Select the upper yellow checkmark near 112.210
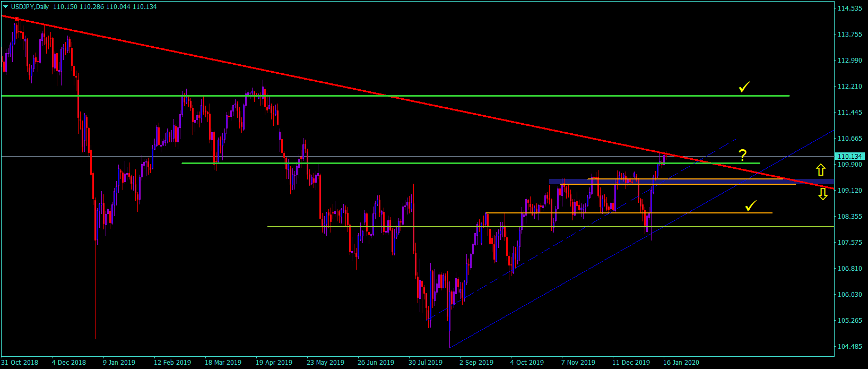The height and width of the screenshot is (369, 868). (x=744, y=87)
